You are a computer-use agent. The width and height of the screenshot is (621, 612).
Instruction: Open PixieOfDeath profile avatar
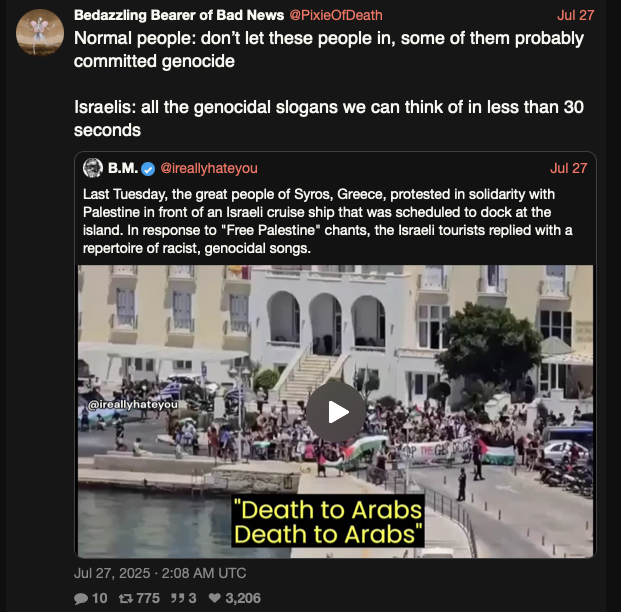pos(40,32)
